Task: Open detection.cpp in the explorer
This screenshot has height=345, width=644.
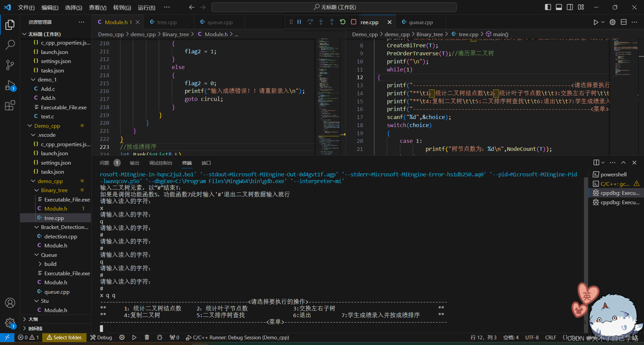Action: [x=60, y=236]
